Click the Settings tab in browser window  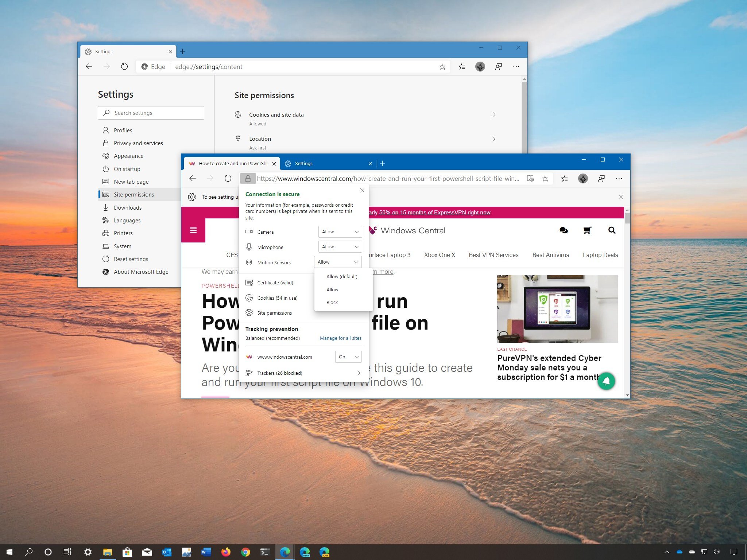coord(326,163)
